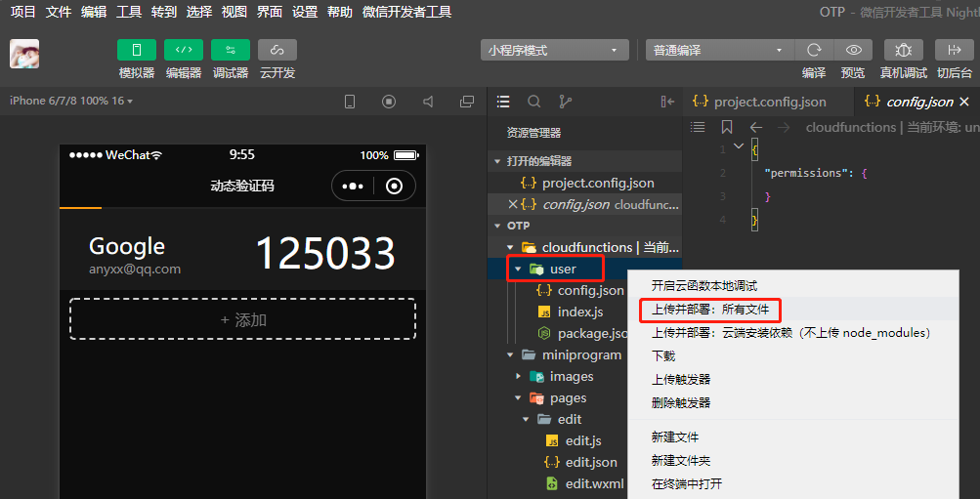Open the 工具 menu in menu bar
The height and width of the screenshot is (499, 980).
[x=129, y=12]
